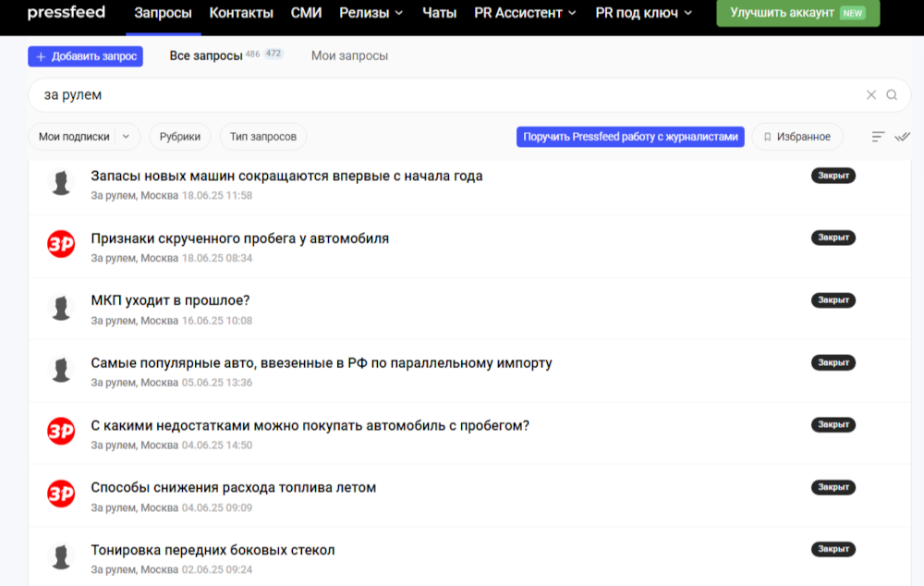Open the 'Рубрики' filter
Screen dimensions: 924x586
tap(180, 137)
